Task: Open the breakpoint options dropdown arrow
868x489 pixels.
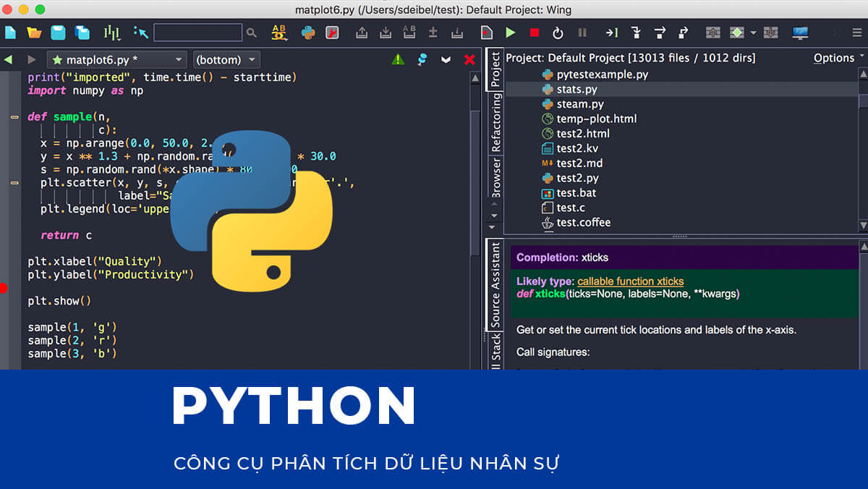Action: (753, 33)
